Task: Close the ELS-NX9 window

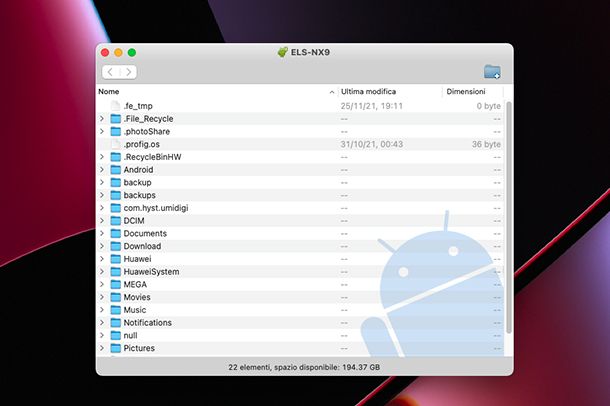Action: [x=105, y=52]
